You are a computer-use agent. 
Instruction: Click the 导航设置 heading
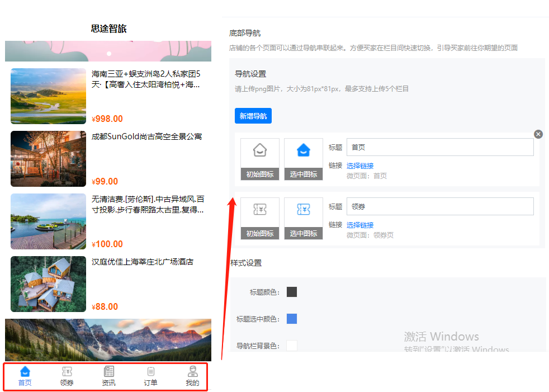(250, 74)
